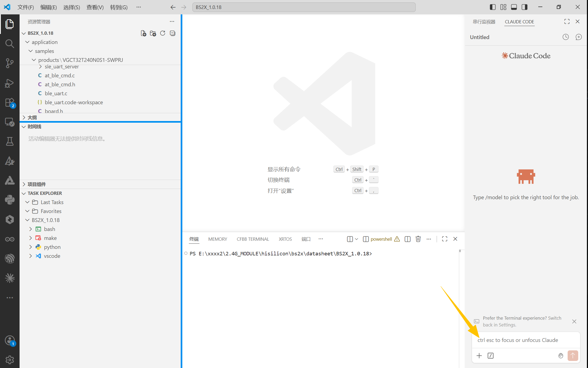Image resolution: width=588 pixels, height=368 pixels.
Task: Start a new Claude Code conversation
Action: 579,37
